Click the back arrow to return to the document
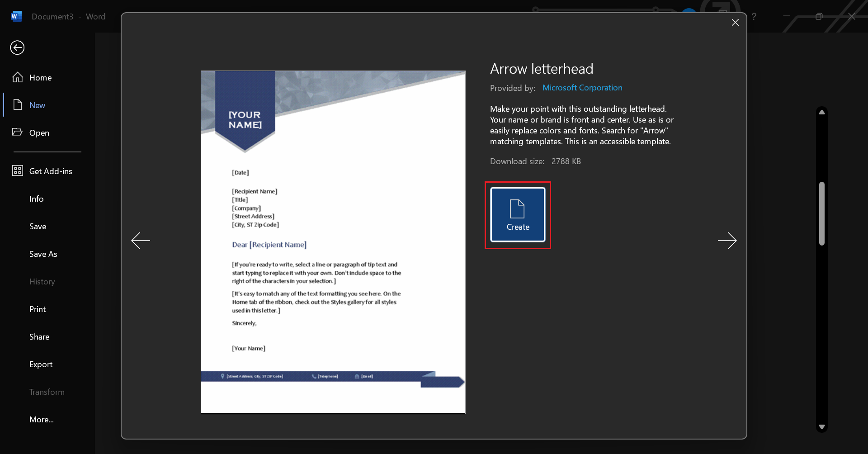Viewport: 868px width, 454px height. [x=17, y=47]
